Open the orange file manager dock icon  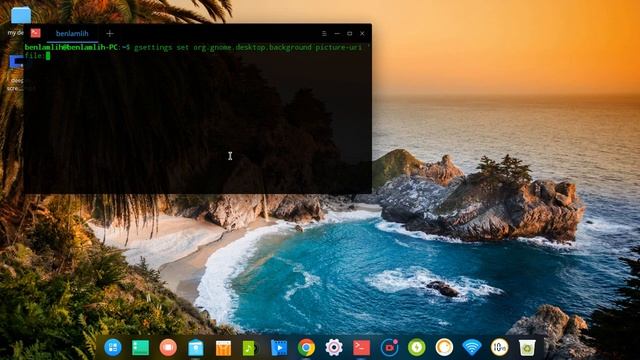[223, 348]
